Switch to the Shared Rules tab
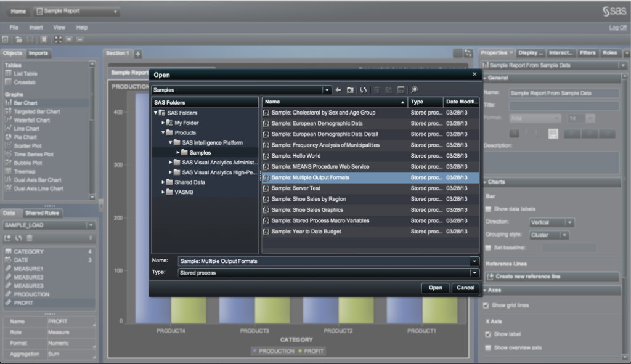 [x=42, y=213]
